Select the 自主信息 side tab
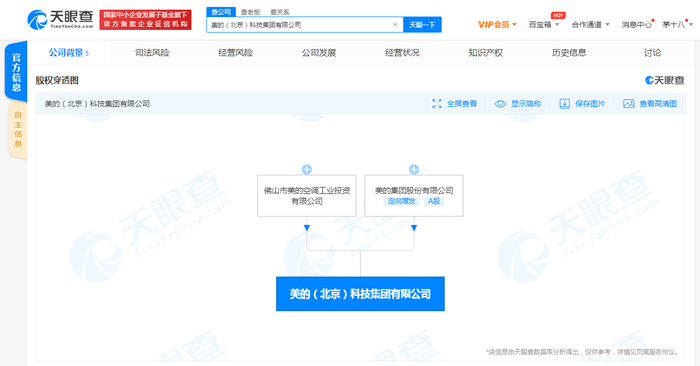This screenshot has width=700, height=366. (18, 130)
